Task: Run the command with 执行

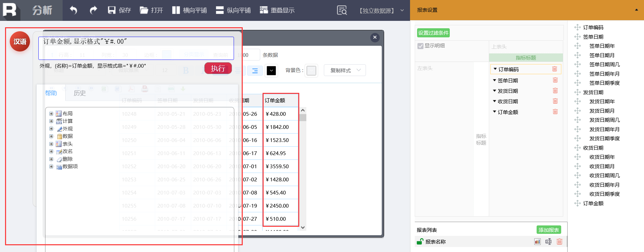Action: pos(218,68)
